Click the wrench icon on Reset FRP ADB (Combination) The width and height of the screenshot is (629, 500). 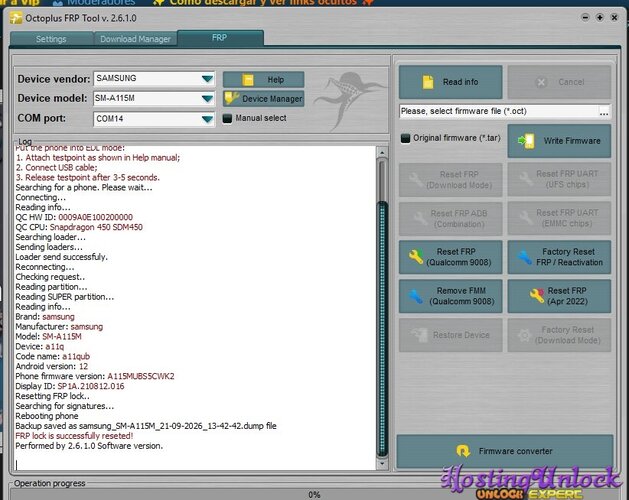(x=420, y=218)
